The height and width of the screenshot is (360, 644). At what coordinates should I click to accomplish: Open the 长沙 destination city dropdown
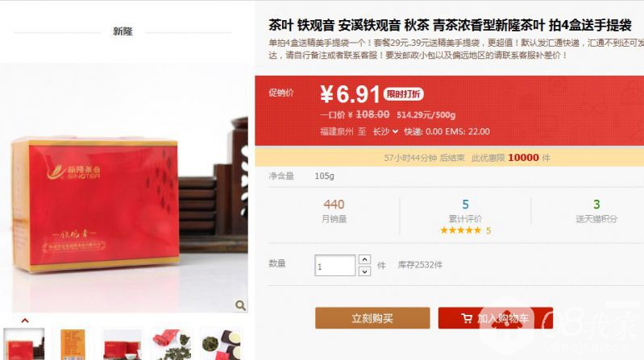[385, 131]
